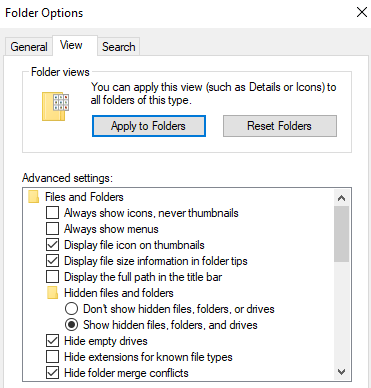
Task: Select Don't show hidden files, folders, or drives
Action: (71, 309)
